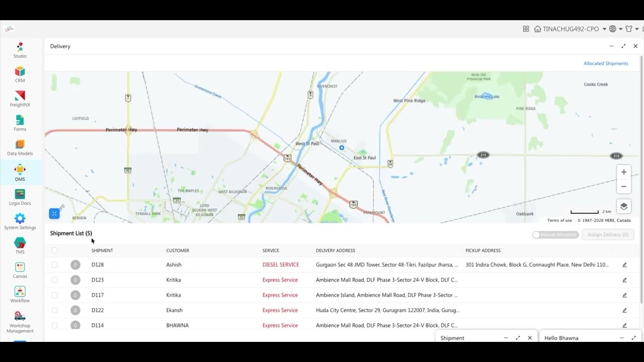Check the box for shipment D122
The height and width of the screenshot is (362, 644).
coord(54,310)
